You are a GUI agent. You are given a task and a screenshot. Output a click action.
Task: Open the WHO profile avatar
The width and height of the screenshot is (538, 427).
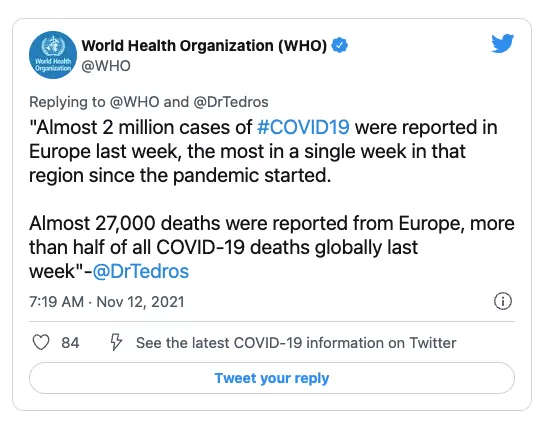(53, 55)
